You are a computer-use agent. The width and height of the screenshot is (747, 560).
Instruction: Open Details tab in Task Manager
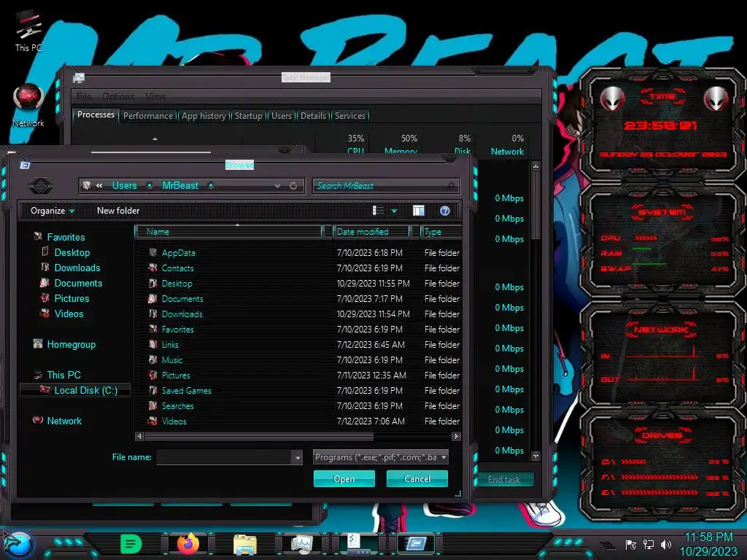[313, 116]
